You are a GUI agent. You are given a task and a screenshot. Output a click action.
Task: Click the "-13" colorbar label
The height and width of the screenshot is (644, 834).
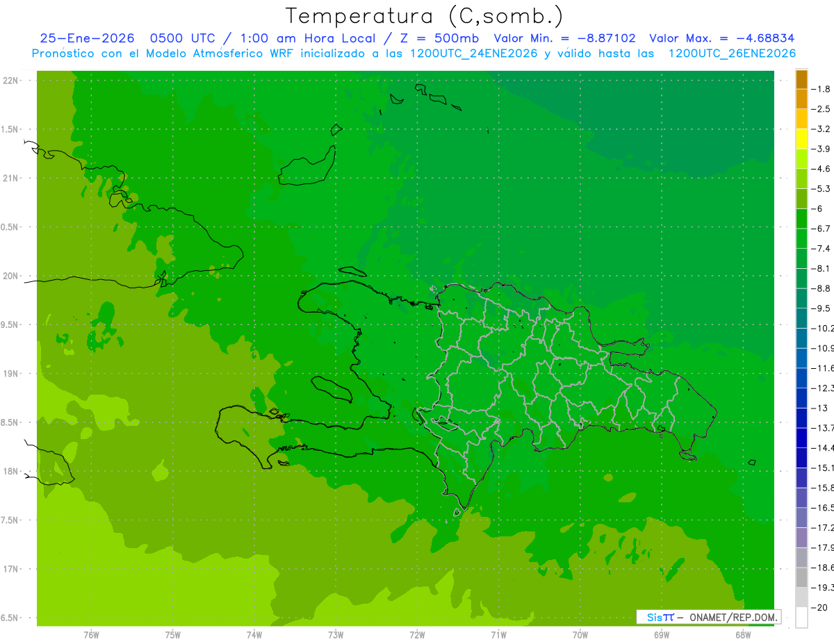(820, 408)
